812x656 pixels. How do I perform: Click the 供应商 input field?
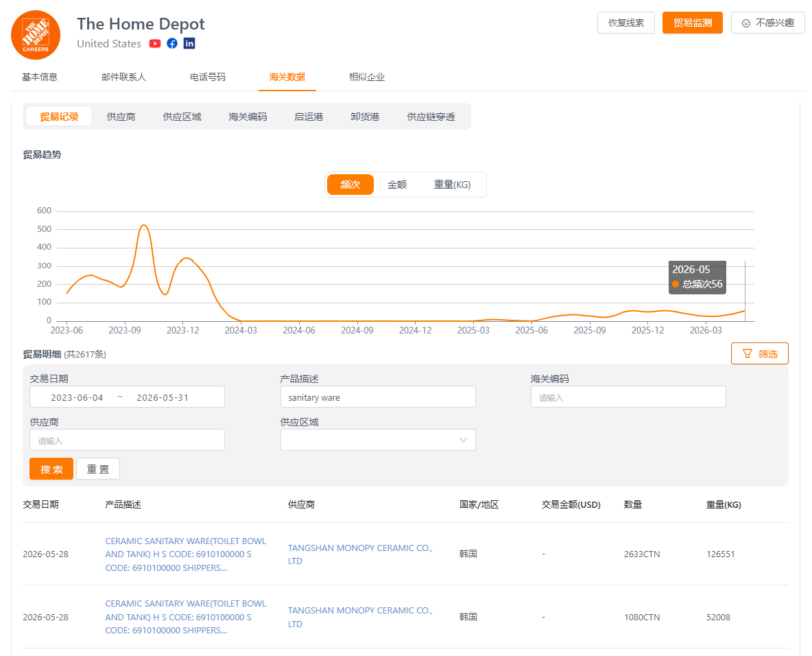127,441
